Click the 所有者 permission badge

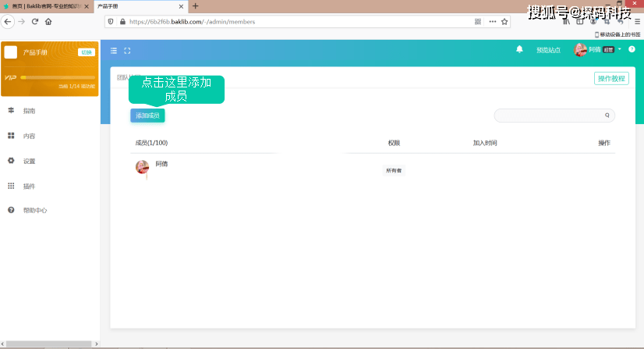click(394, 170)
